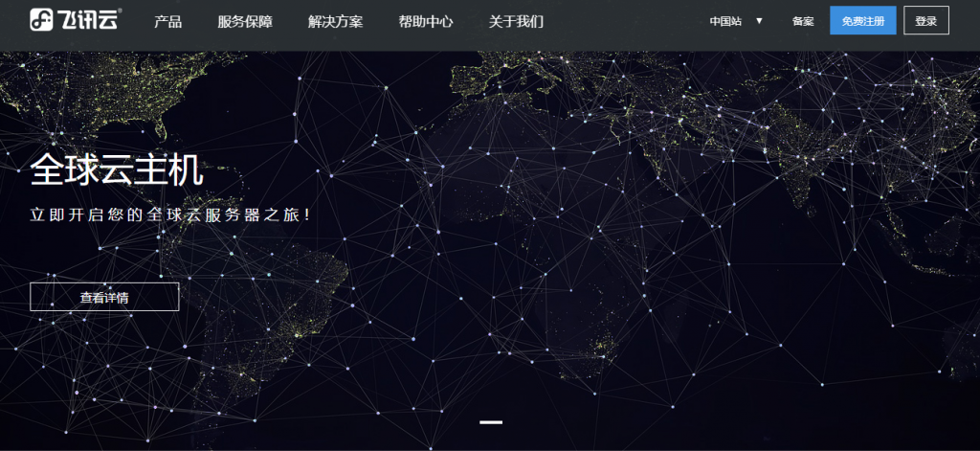Open the 备案 link
This screenshot has width=980, height=451.
tap(803, 21)
